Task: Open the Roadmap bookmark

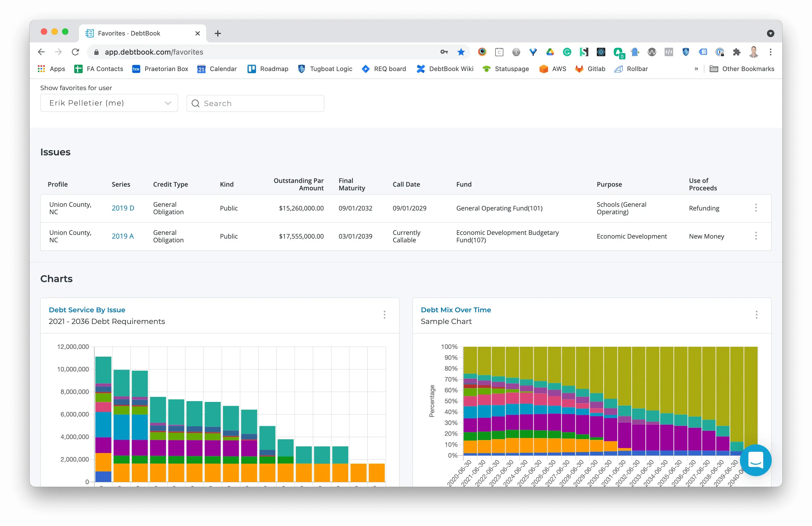Action: point(268,69)
